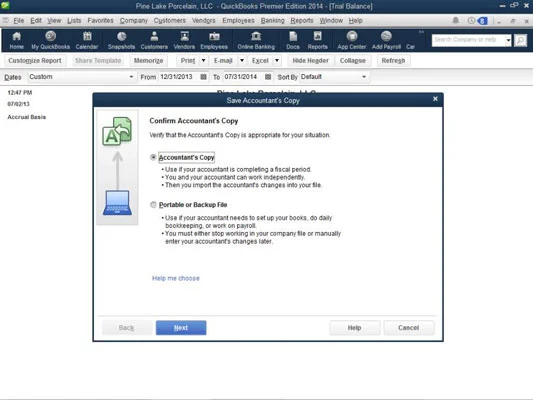Open the Calendar icon
This screenshot has width=533, height=400.
87,40
